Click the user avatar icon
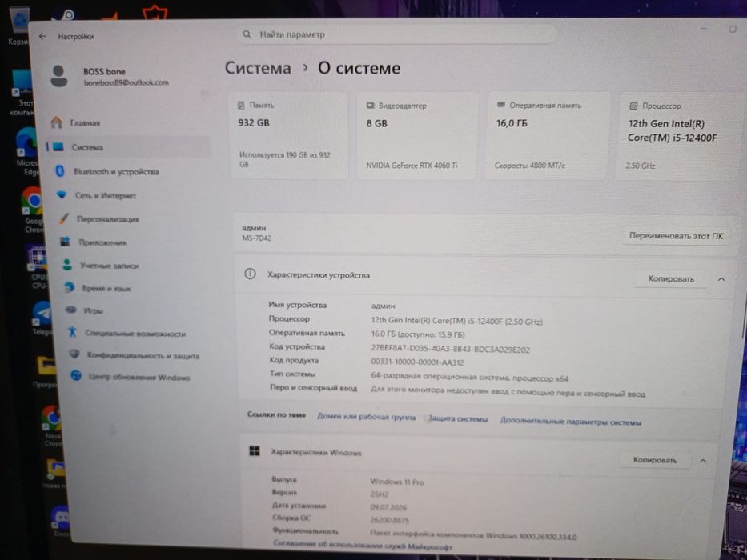This screenshot has width=747, height=560. coord(59,76)
